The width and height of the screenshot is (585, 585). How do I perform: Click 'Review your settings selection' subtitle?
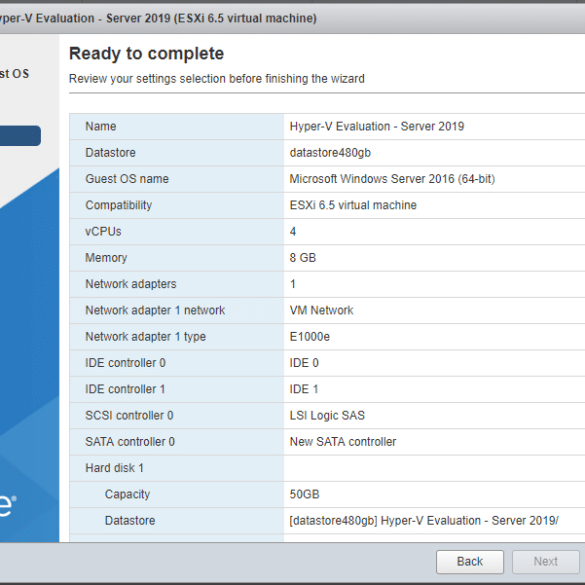[x=217, y=79]
